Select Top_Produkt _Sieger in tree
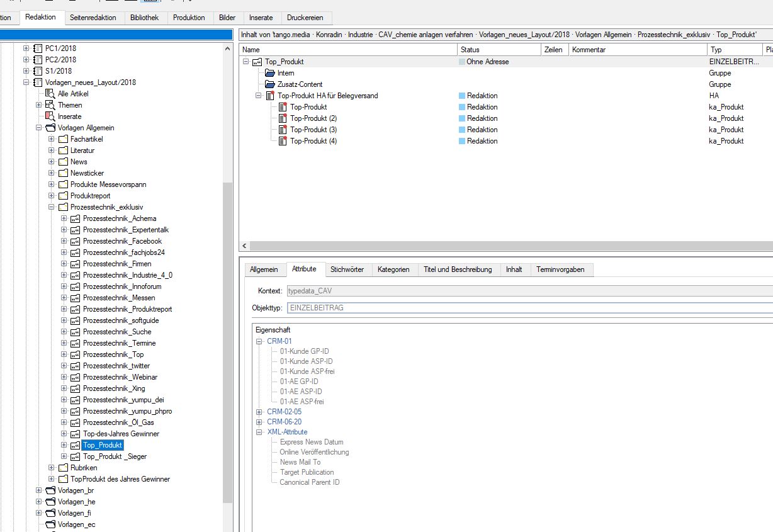 tap(115, 456)
